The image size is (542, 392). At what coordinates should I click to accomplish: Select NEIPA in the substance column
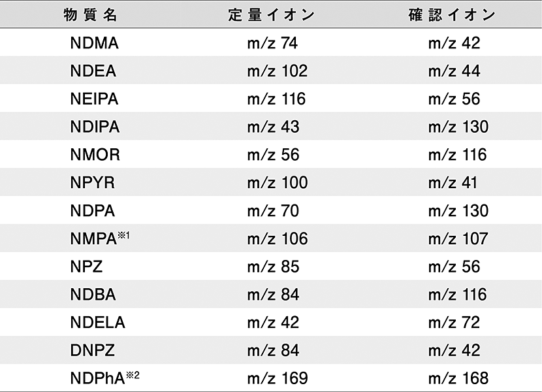pos(95,99)
